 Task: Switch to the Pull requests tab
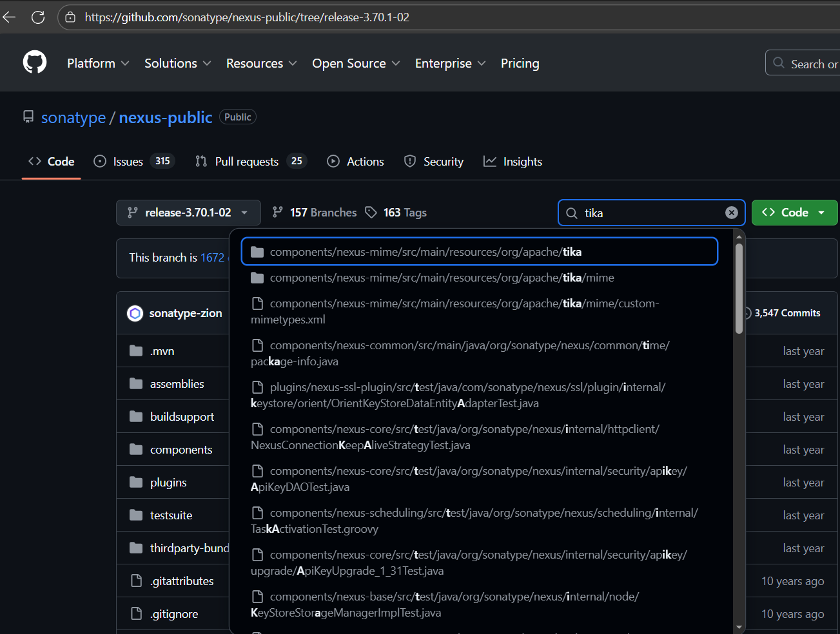coord(251,161)
